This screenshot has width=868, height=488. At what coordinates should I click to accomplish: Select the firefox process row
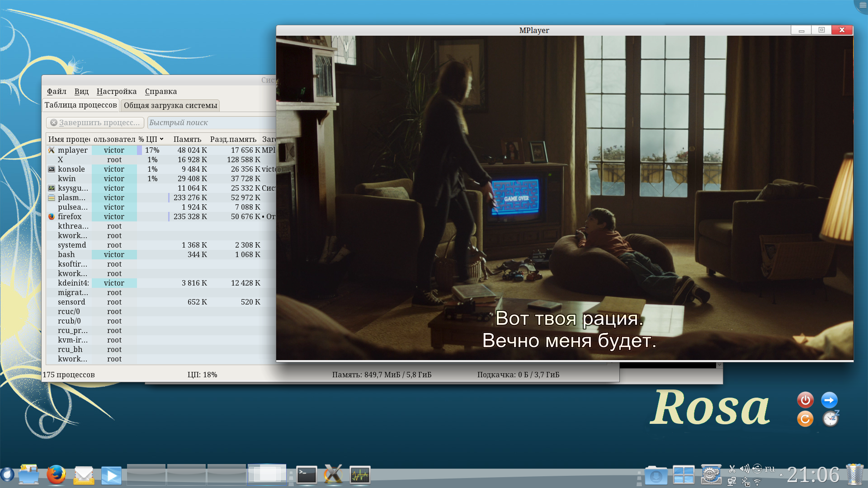coord(70,216)
